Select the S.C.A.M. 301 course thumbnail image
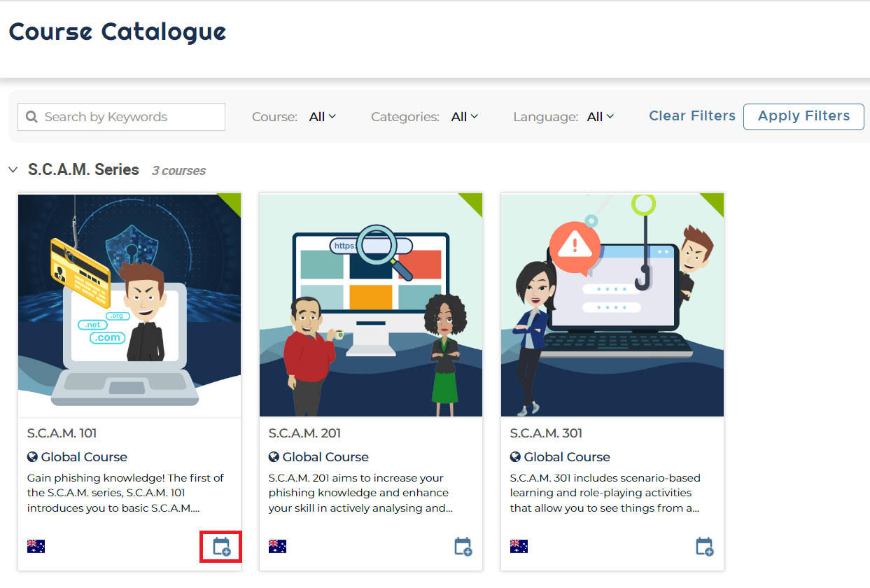 pyautogui.click(x=612, y=305)
